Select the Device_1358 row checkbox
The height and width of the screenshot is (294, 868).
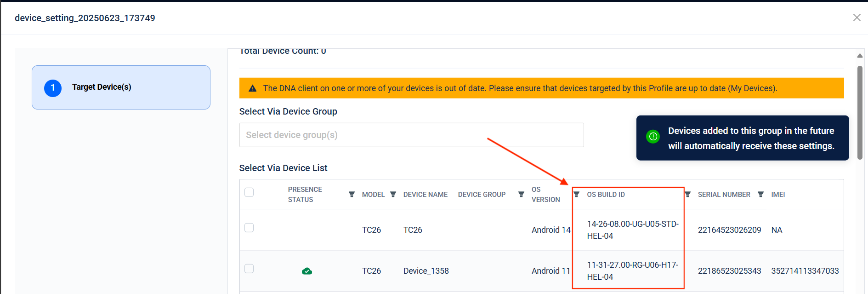click(249, 269)
